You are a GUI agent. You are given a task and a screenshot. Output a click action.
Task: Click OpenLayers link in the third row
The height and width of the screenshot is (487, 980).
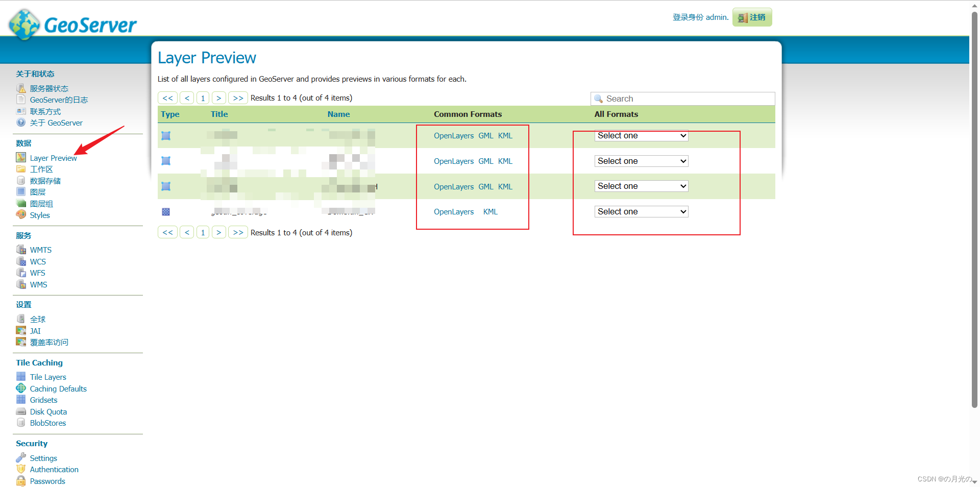click(454, 187)
